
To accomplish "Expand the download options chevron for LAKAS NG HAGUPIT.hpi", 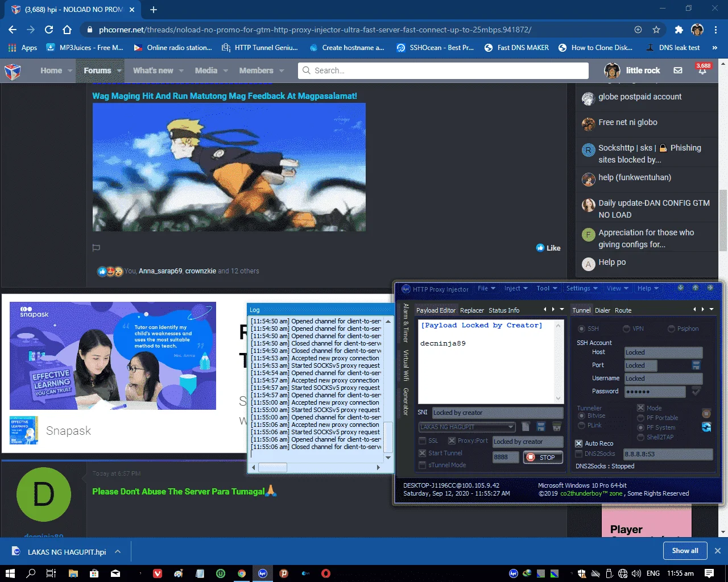I will pyautogui.click(x=118, y=551).
